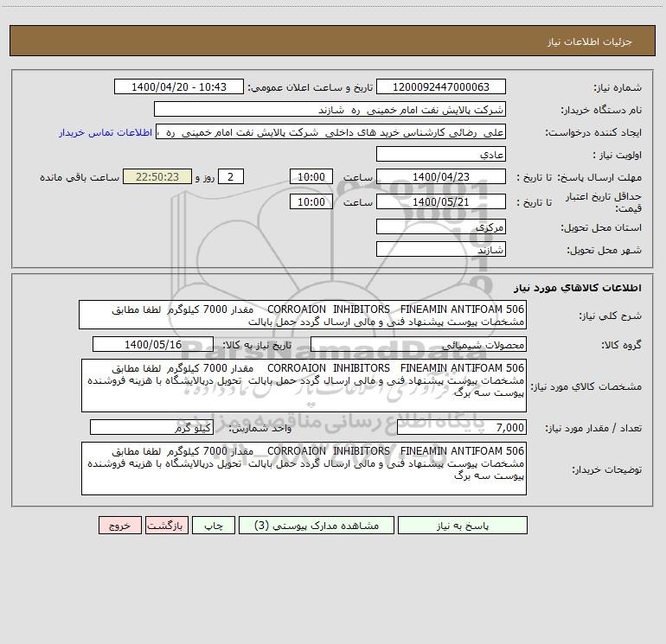This screenshot has height=644, width=666.
Task: Click the شماره نیاز label
Action: pyautogui.click(x=618, y=87)
